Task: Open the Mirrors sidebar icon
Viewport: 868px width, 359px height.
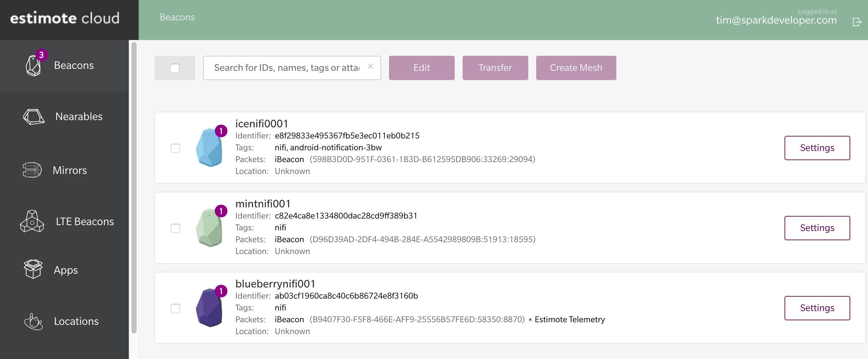Action: click(32, 170)
